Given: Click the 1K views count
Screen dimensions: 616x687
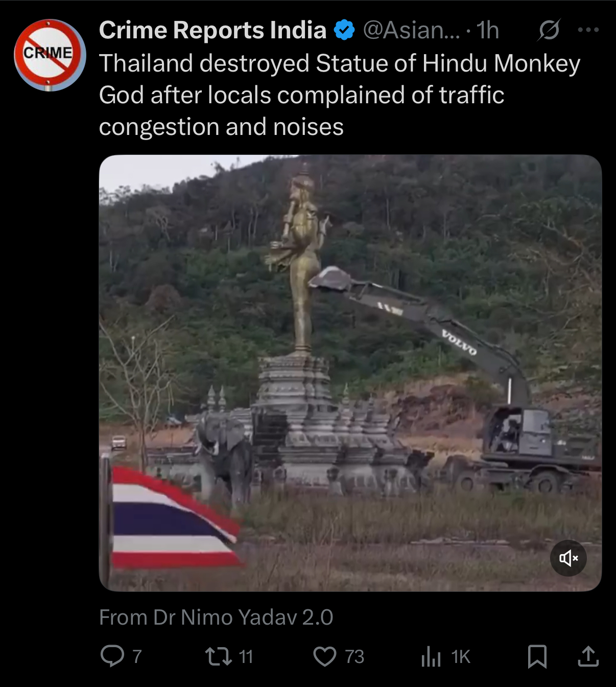Looking at the screenshot, I should click(x=461, y=657).
